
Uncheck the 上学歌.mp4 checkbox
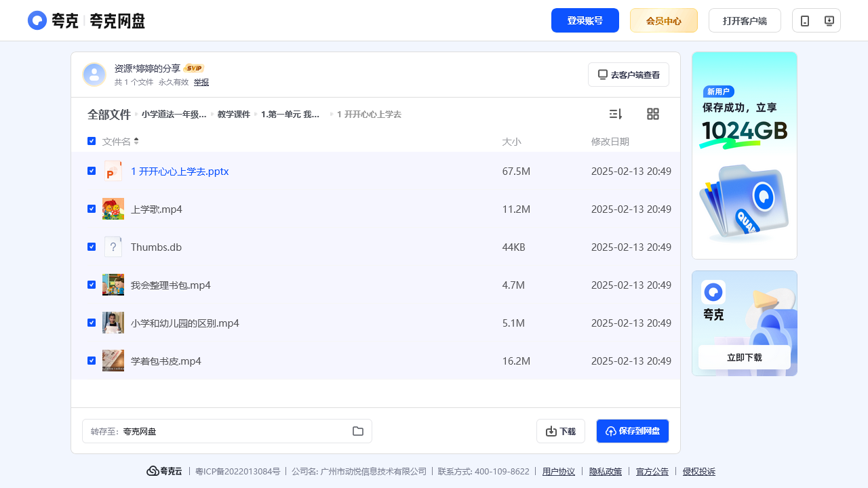[x=92, y=209]
